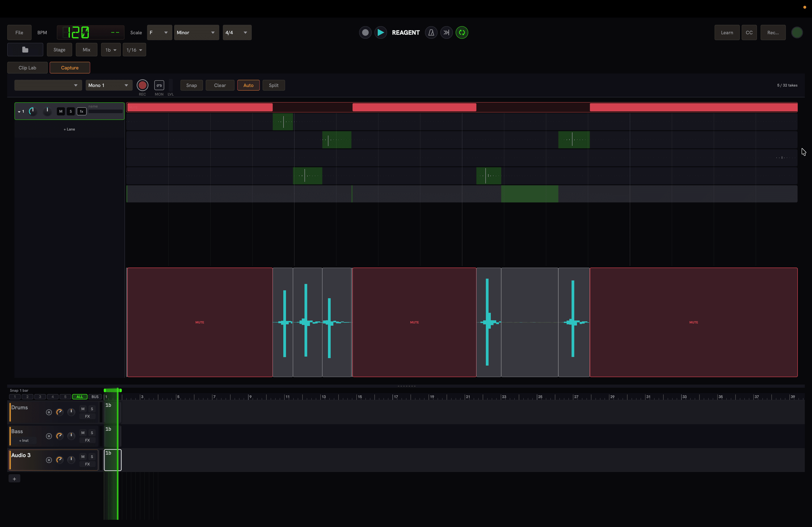
Task: Open the folder browser icon button
Action: (x=25, y=50)
